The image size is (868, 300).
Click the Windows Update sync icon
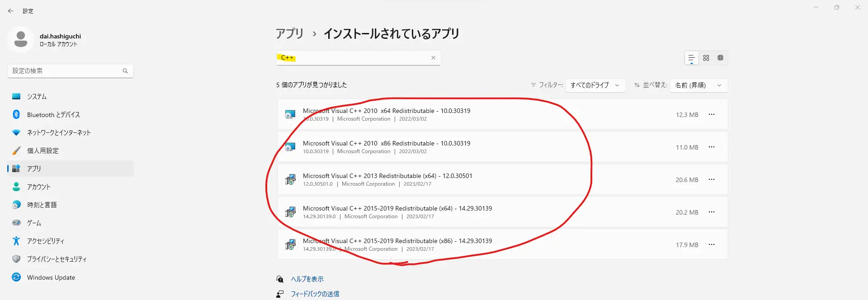coord(16,277)
